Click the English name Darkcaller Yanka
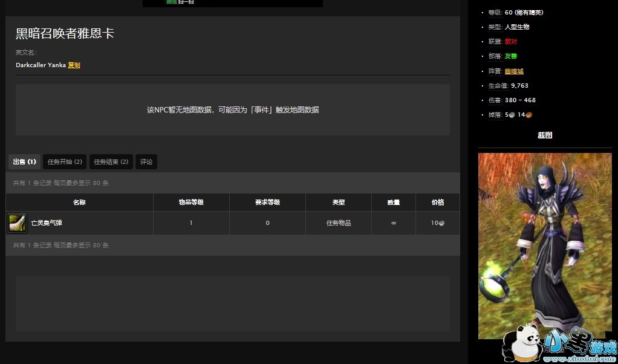The height and width of the screenshot is (364, 618). (x=41, y=65)
